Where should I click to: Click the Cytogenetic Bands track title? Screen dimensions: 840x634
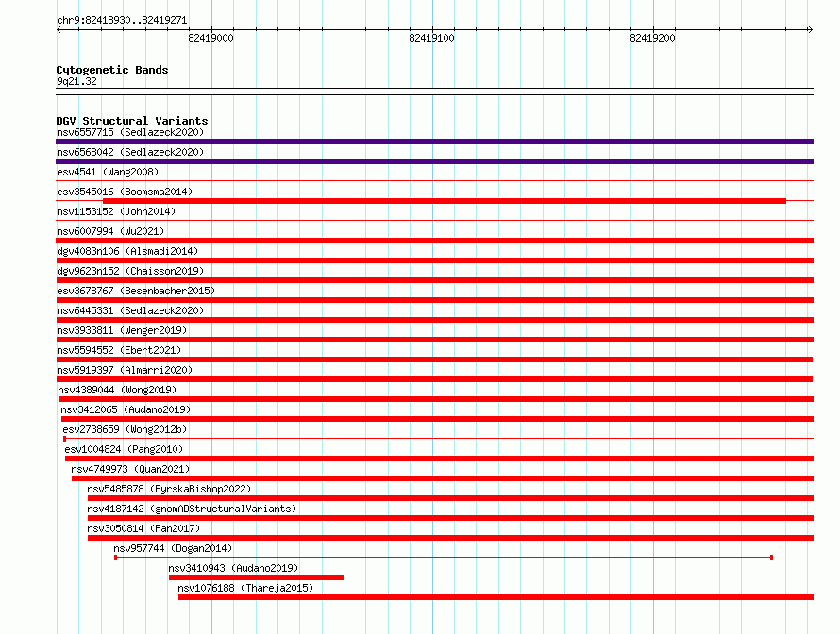pos(112,70)
